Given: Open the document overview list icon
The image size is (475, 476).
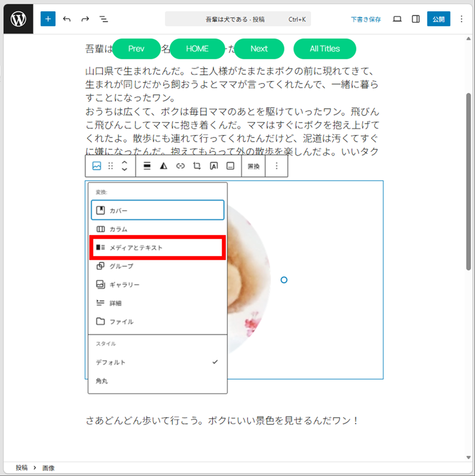Looking at the screenshot, I should [104, 19].
